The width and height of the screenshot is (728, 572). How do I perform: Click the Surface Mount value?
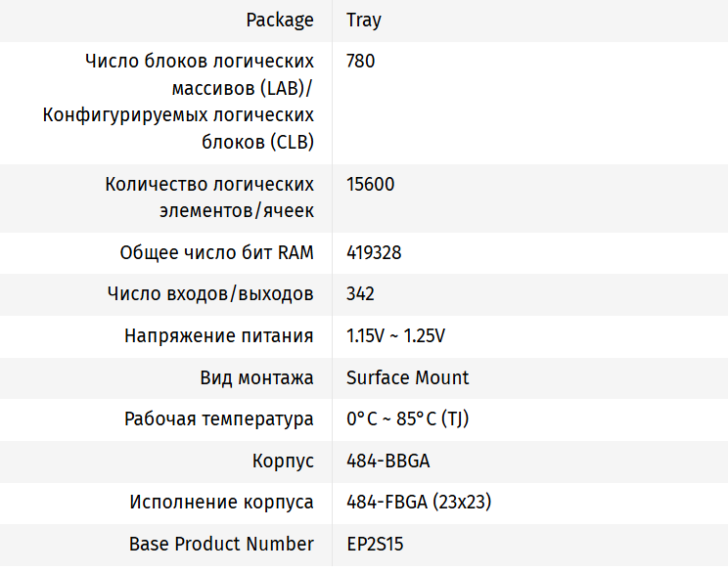[408, 377]
